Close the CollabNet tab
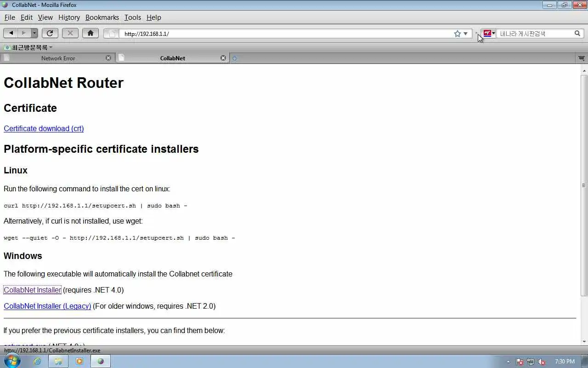Image resolution: width=588 pixels, height=368 pixels. (223, 58)
